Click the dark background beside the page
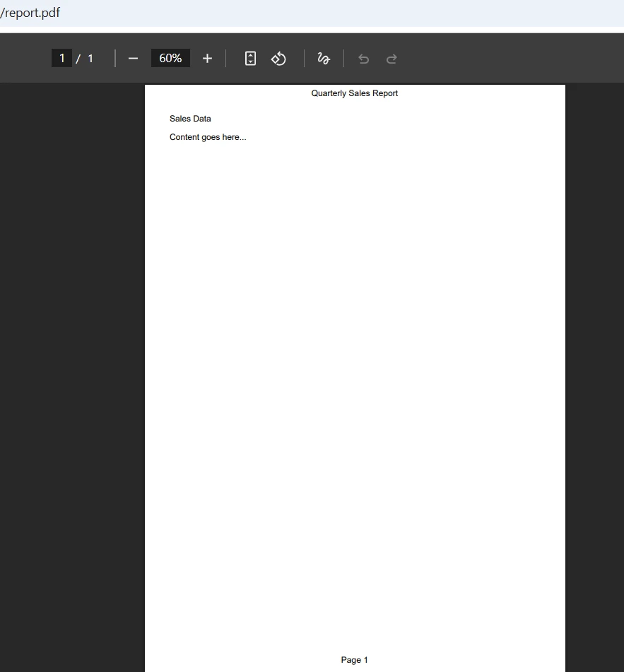 click(x=71, y=353)
